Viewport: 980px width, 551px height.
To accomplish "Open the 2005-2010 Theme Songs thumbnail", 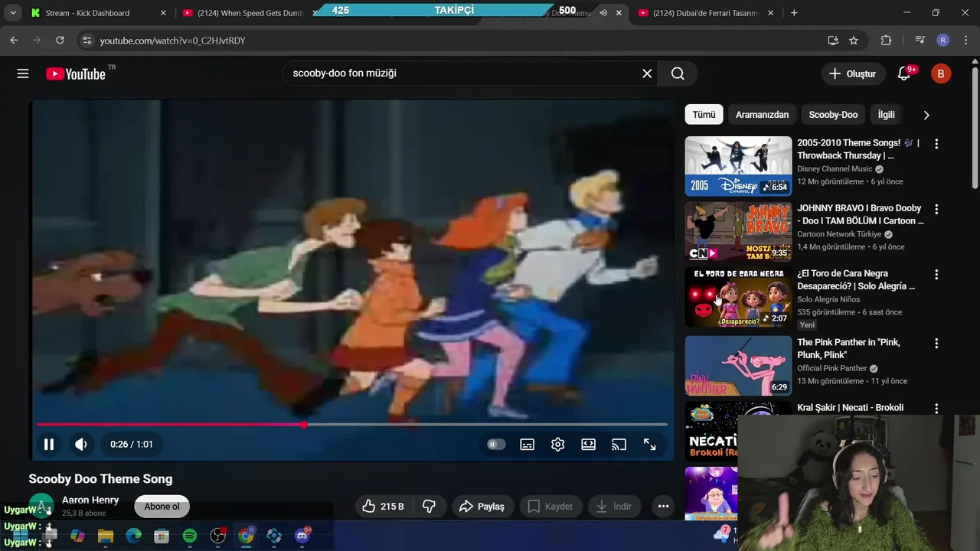I will [x=738, y=166].
